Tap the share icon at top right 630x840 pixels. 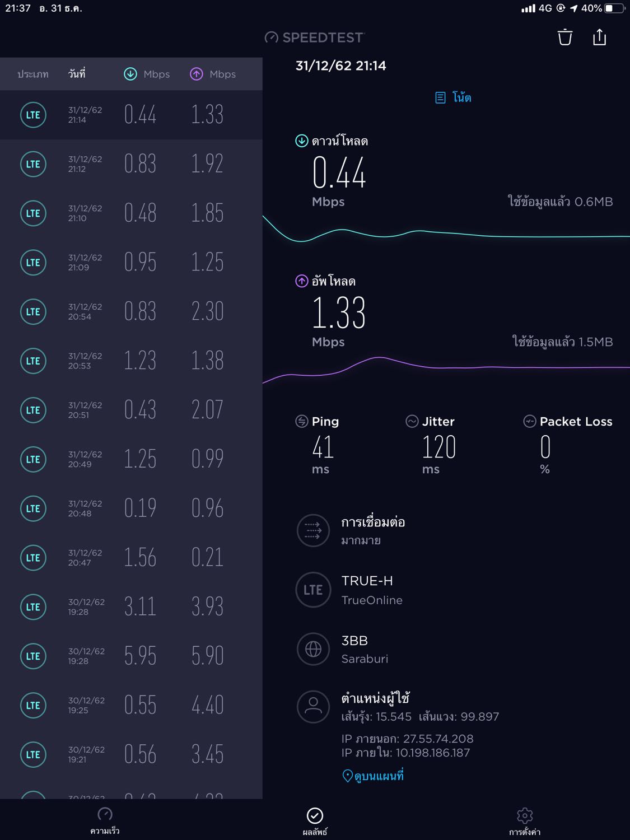tap(599, 37)
